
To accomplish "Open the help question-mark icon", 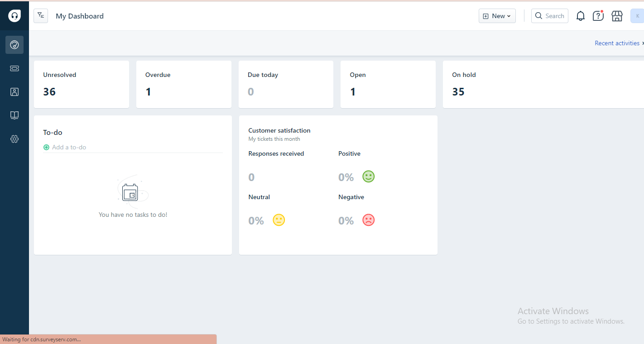I will (598, 16).
